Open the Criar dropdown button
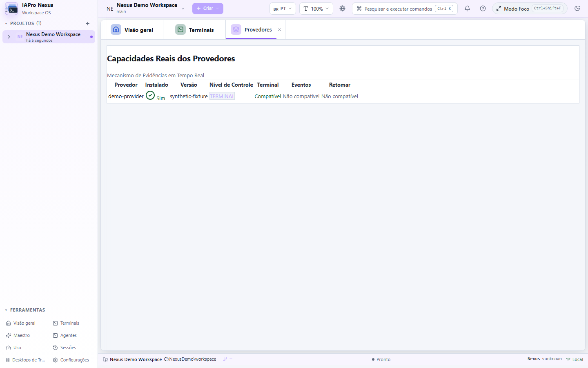Viewport: 588px width, 368px height. point(208,9)
